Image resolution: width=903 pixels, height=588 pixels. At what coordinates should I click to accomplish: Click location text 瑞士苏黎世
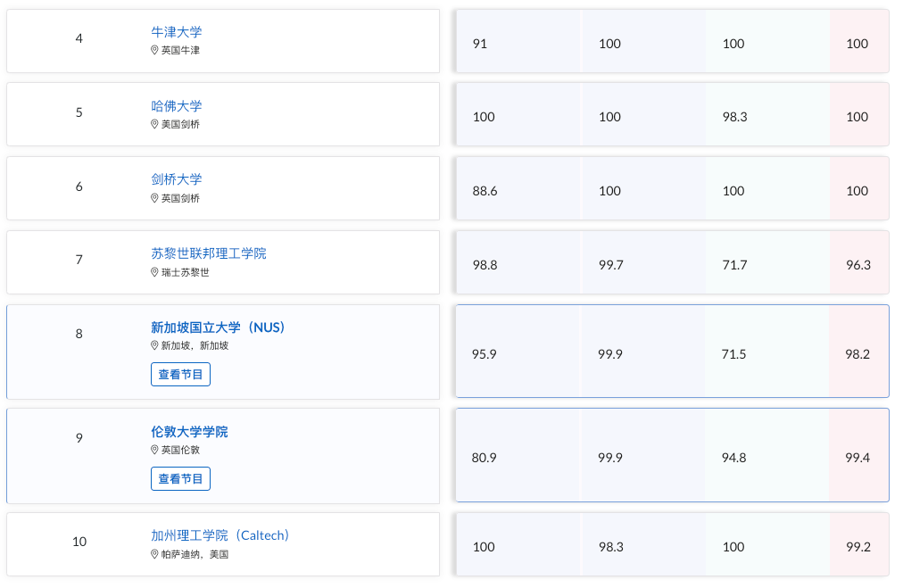[185, 272]
